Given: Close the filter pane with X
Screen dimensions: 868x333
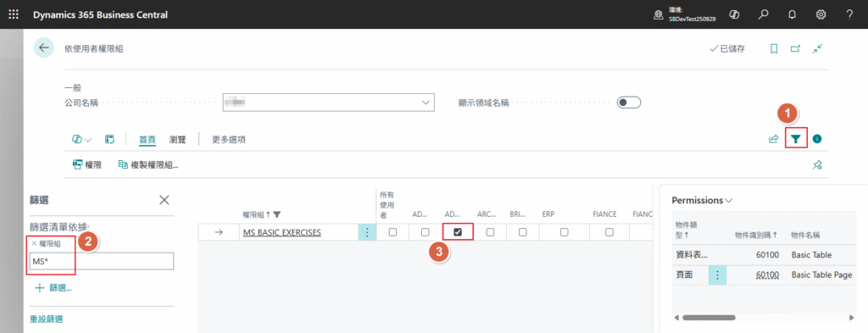Looking at the screenshot, I should click(164, 200).
